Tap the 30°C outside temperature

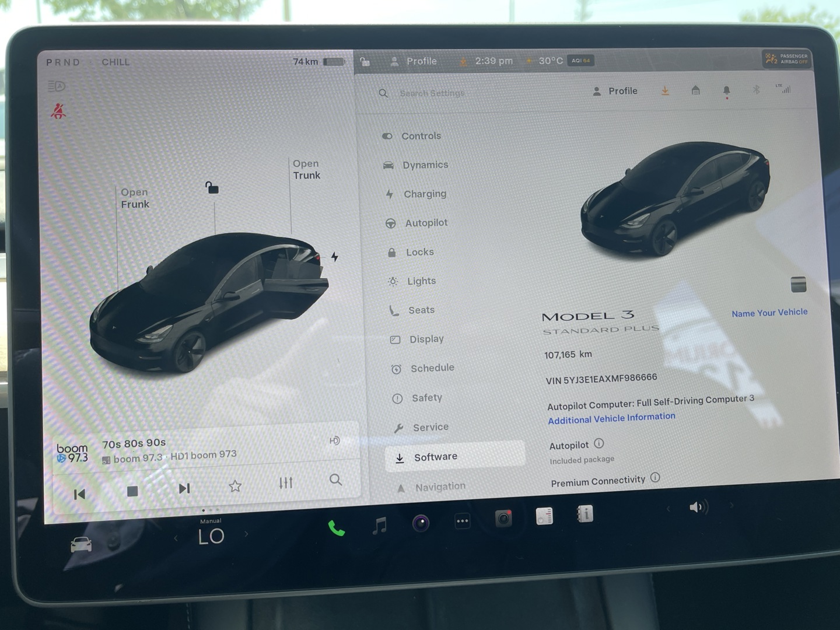(x=550, y=61)
